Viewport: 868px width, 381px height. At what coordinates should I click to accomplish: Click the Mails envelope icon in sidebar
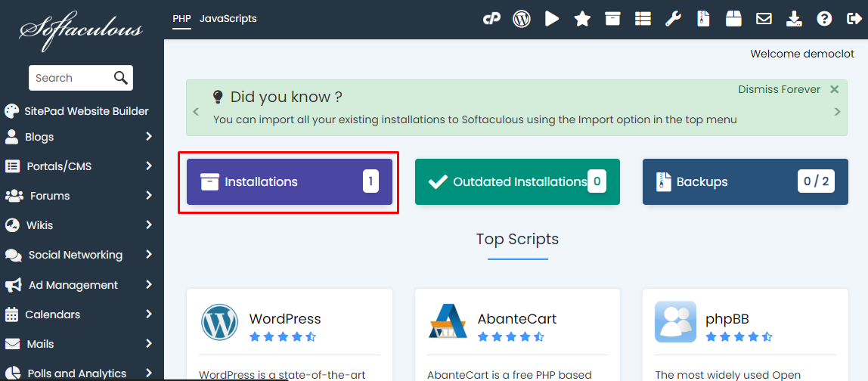(x=12, y=344)
